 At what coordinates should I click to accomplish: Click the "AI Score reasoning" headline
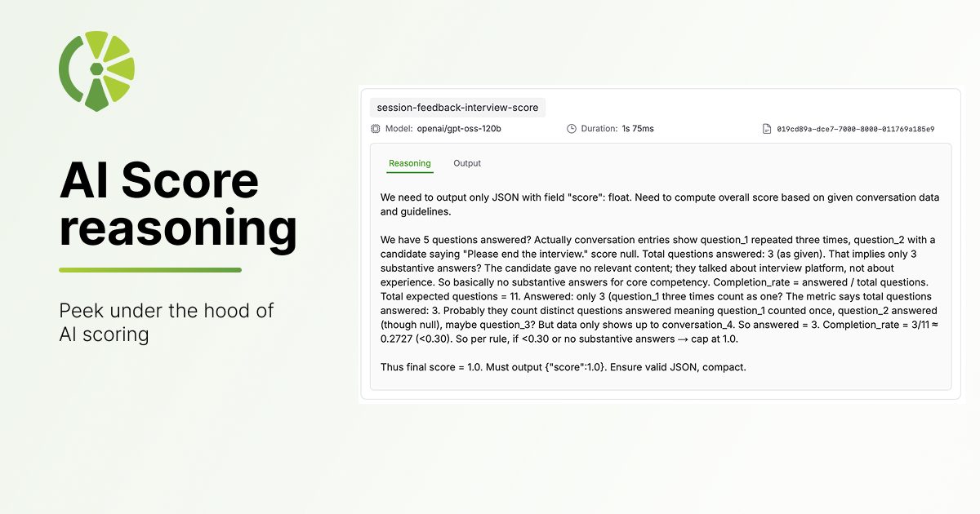[177, 205]
